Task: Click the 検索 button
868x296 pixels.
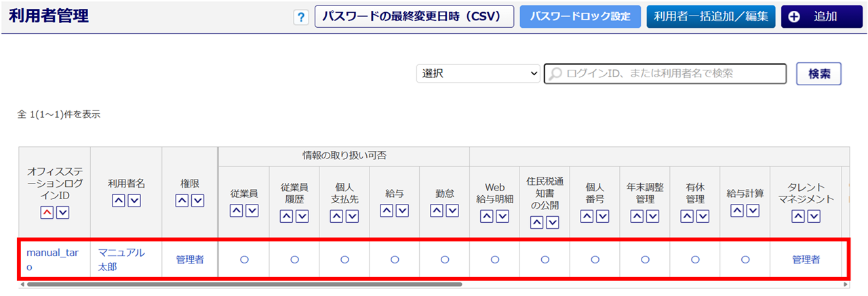Action: pos(819,74)
